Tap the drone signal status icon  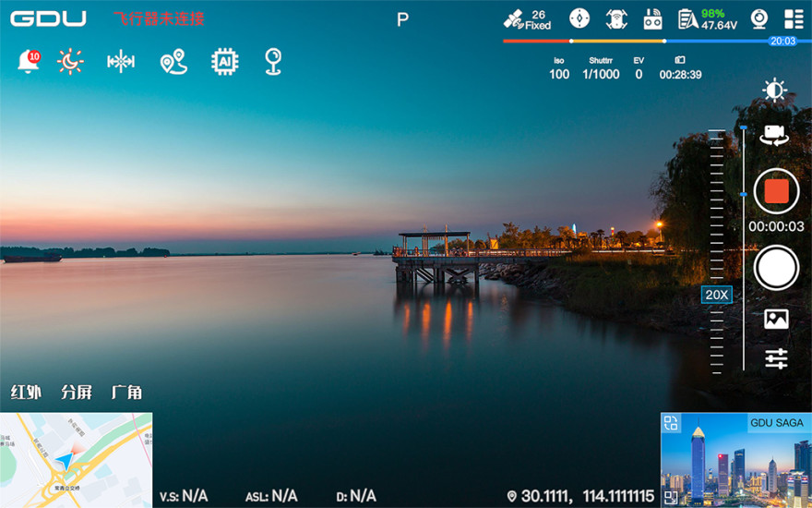coord(616,19)
